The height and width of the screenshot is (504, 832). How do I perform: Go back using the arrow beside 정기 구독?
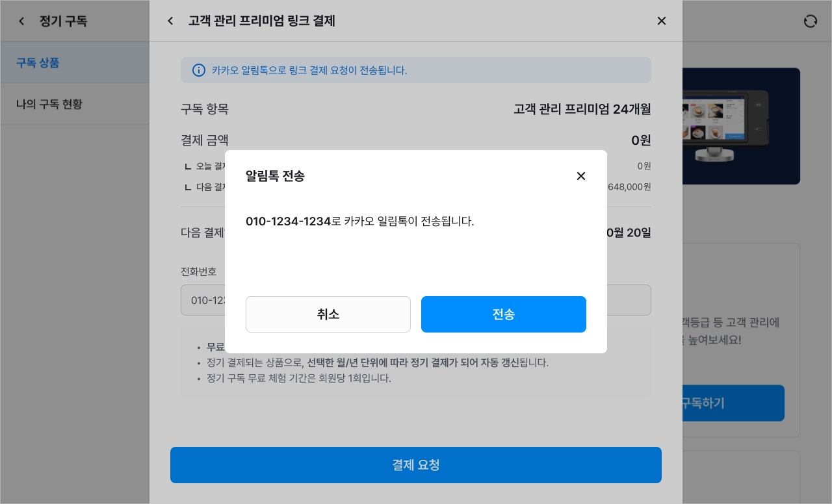tap(21, 21)
